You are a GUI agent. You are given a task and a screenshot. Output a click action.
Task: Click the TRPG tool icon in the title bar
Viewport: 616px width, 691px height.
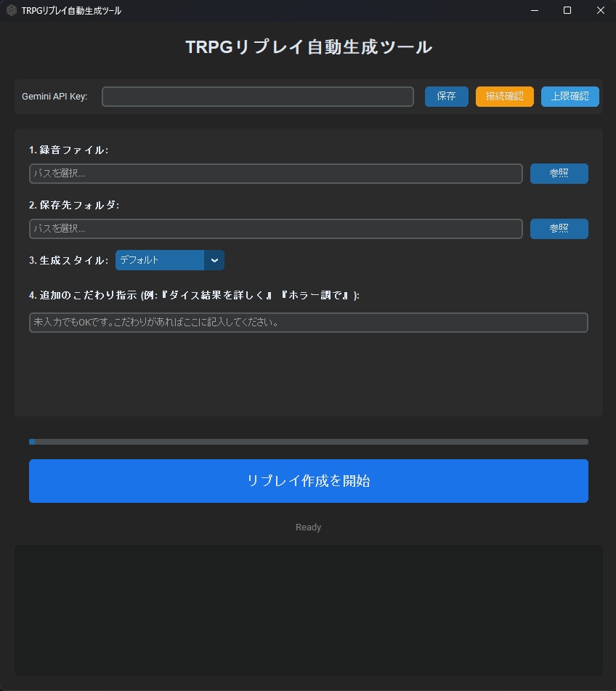tap(9, 10)
